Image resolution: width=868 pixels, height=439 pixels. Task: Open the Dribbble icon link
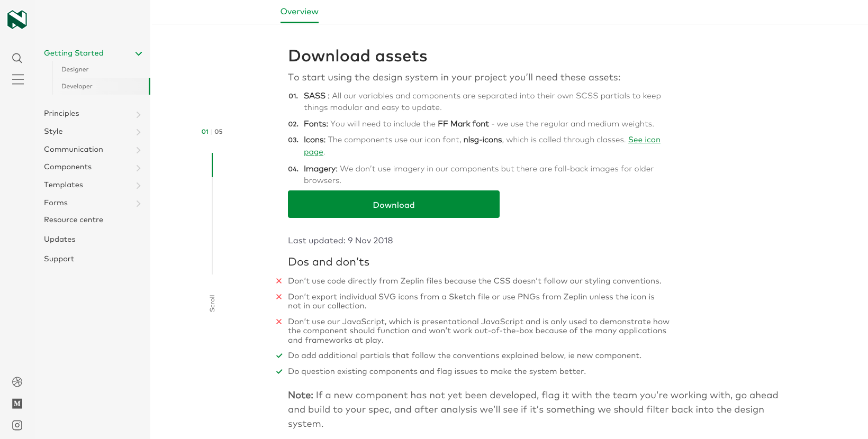pyautogui.click(x=17, y=382)
